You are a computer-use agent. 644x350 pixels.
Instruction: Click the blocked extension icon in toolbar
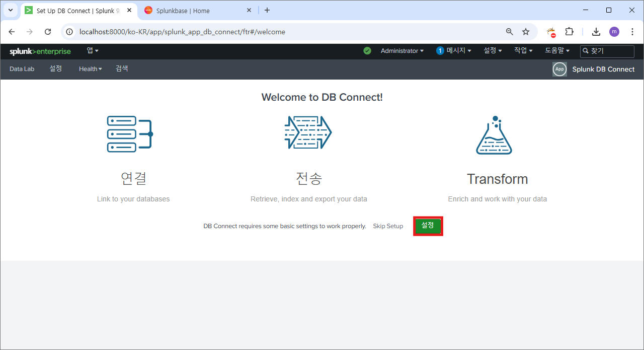tap(551, 32)
